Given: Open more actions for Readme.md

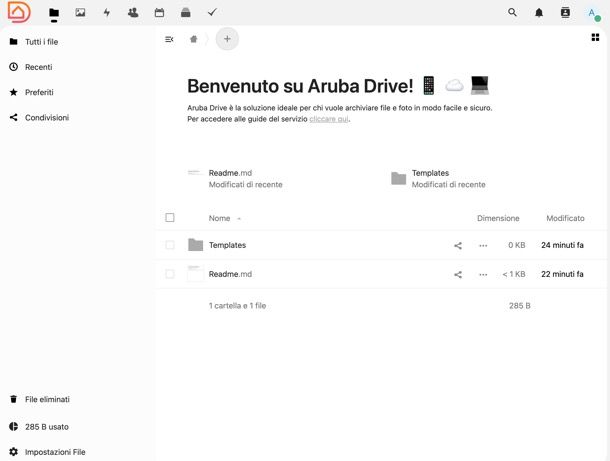Looking at the screenshot, I should 483,274.
